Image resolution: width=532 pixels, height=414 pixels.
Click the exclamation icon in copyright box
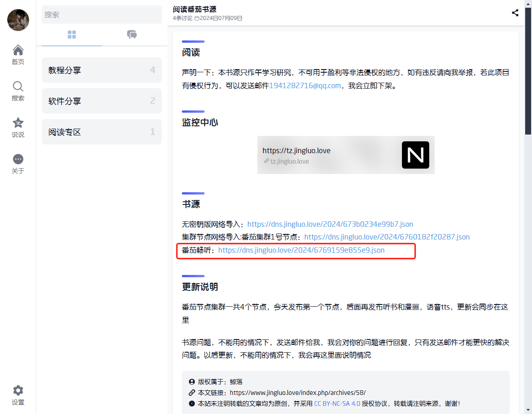click(192, 404)
